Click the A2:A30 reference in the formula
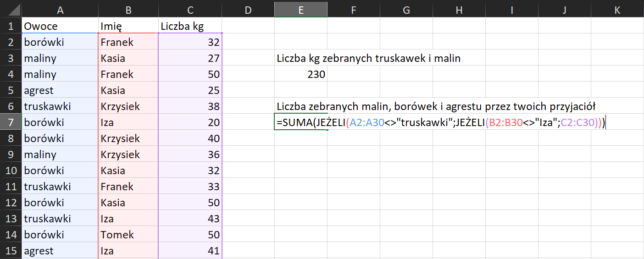 [x=366, y=123]
